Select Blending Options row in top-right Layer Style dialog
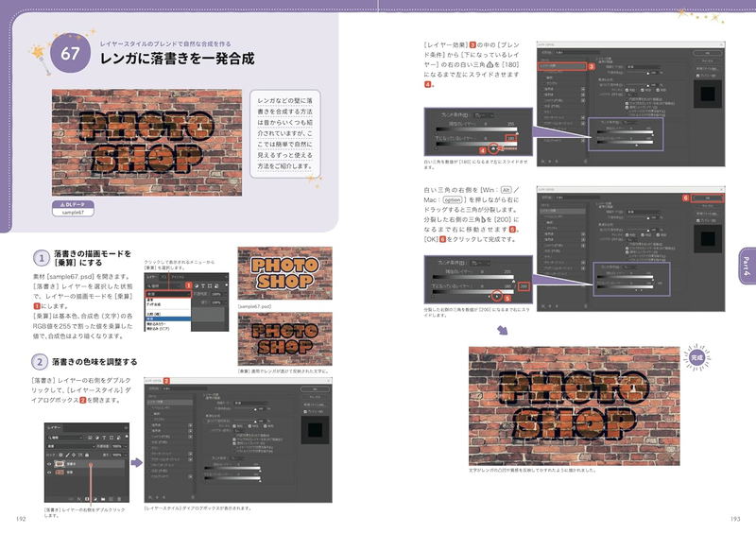Screen dimensions: 756x534 click(561, 66)
